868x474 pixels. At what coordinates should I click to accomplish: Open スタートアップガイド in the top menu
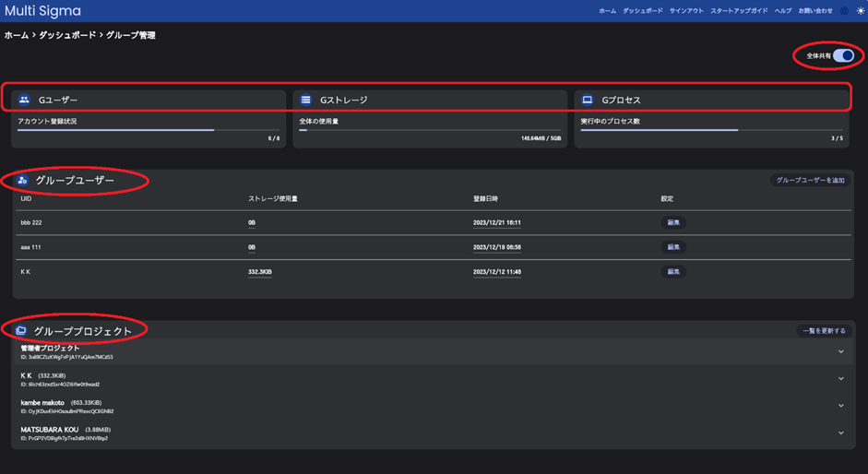[x=739, y=11]
